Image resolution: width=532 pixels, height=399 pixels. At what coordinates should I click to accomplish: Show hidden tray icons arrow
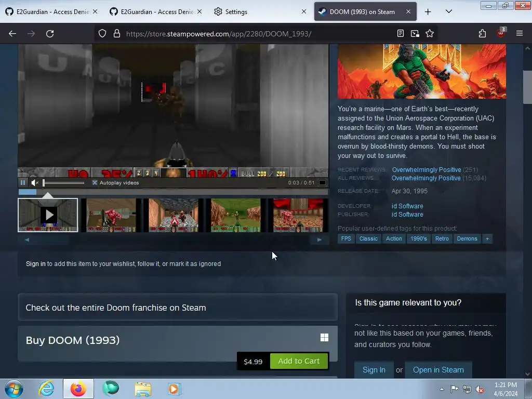pyautogui.click(x=442, y=389)
